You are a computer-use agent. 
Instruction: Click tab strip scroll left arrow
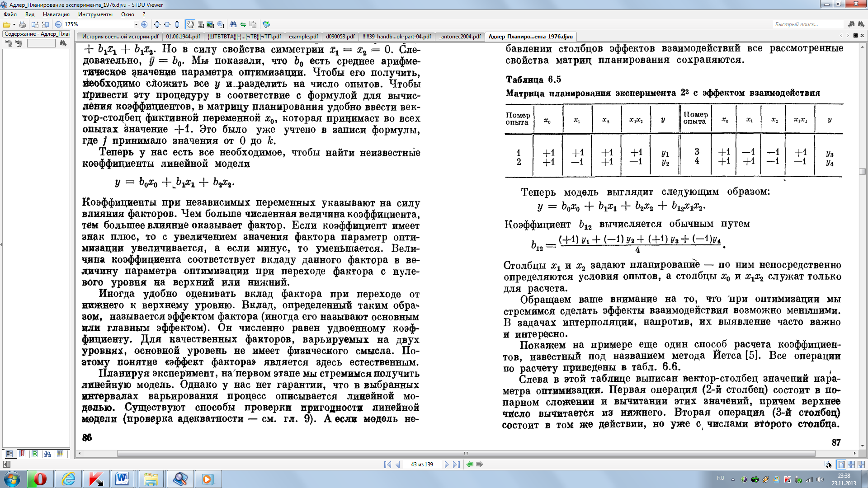[841, 36]
